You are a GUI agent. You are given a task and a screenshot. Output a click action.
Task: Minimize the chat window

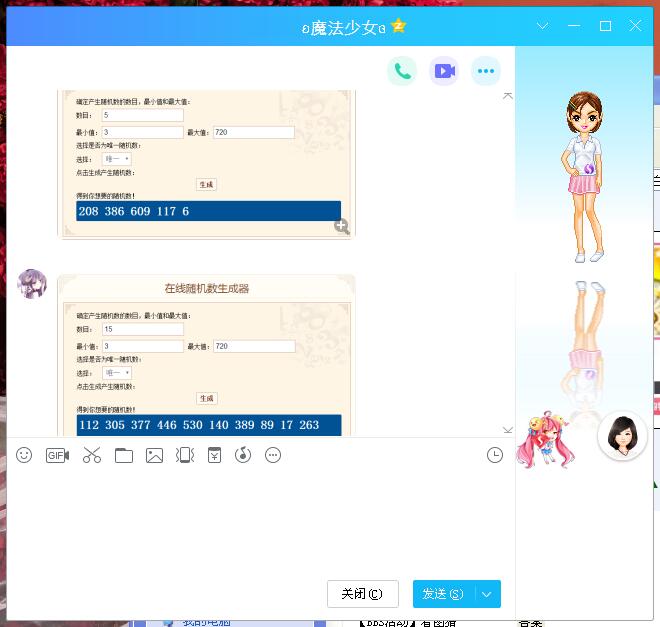point(574,26)
